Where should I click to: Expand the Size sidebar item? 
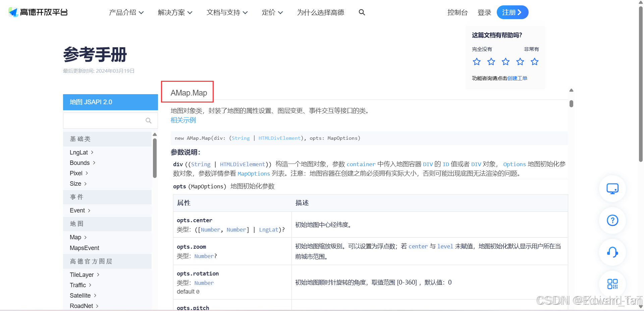click(x=78, y=184)
